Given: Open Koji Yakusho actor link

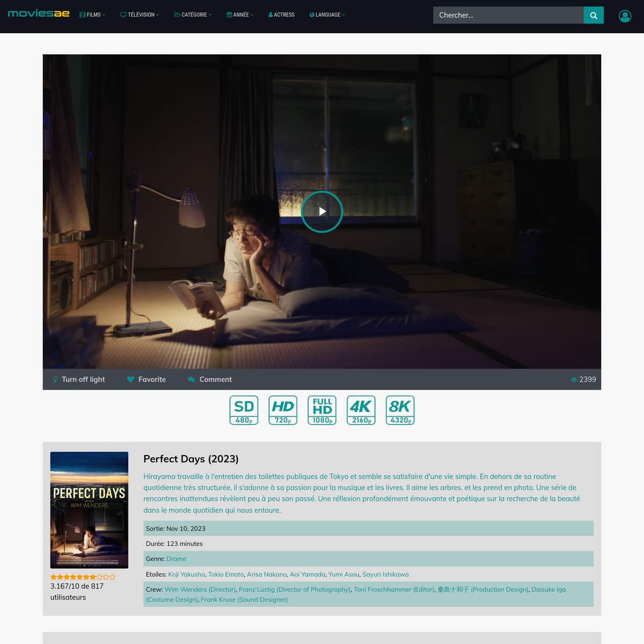Looking at the screenshot, I should click(x=187, y=574).
